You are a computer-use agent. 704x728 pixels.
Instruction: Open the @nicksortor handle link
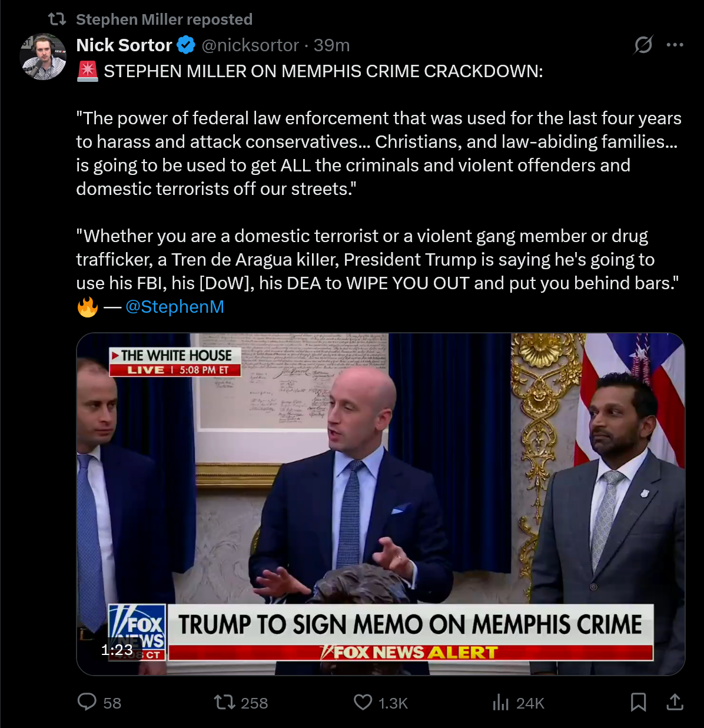point(250,45)
